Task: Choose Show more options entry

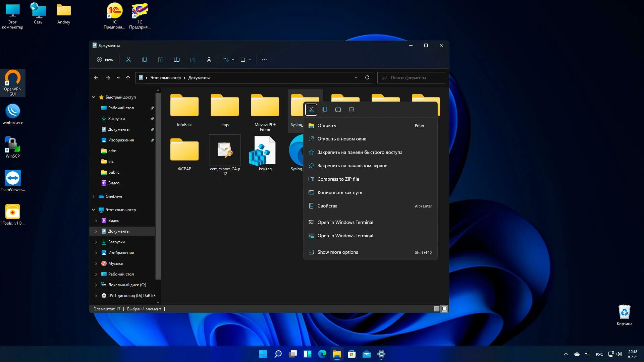Action: click(x=337, y=252)
